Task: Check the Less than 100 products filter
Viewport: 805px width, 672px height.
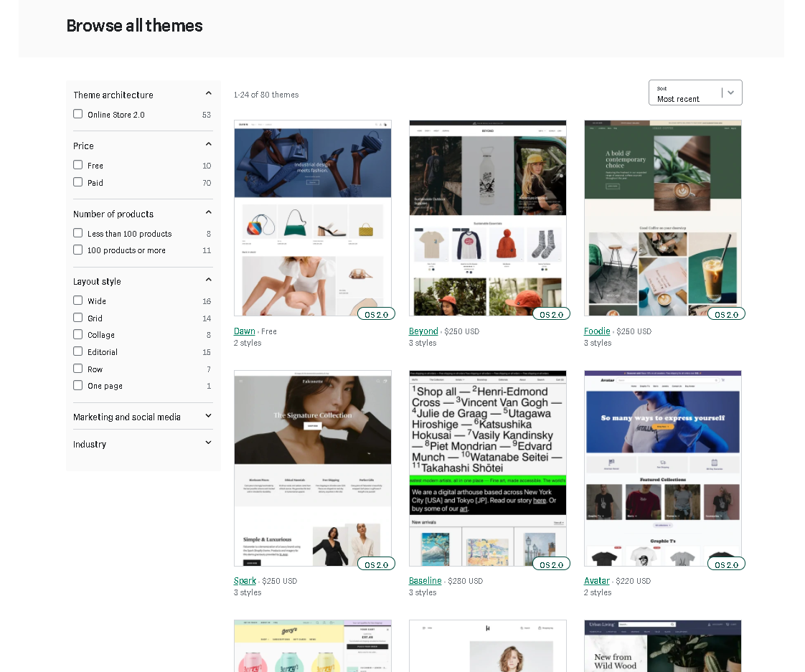Action: point(77,233)
